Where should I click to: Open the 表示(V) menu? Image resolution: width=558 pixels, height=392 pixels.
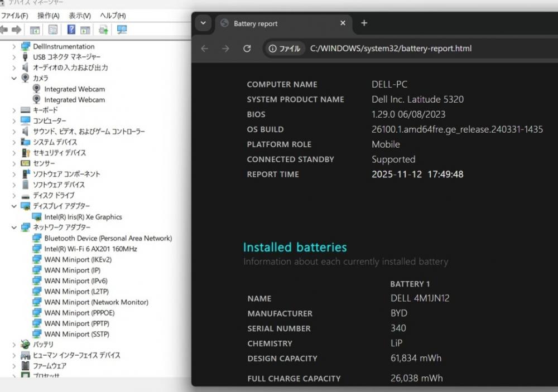coord(80,16)
